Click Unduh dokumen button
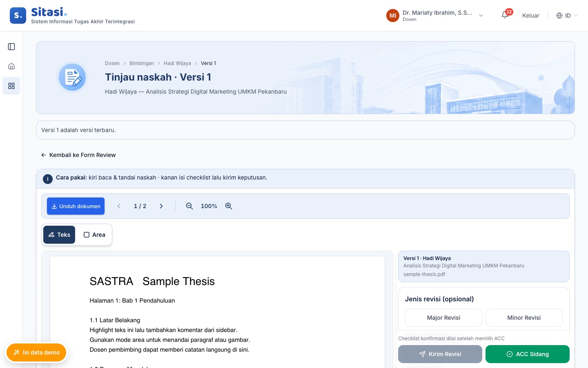Viewport: 588px width, 368px height. pyautogui.click(x=76, y=206)
